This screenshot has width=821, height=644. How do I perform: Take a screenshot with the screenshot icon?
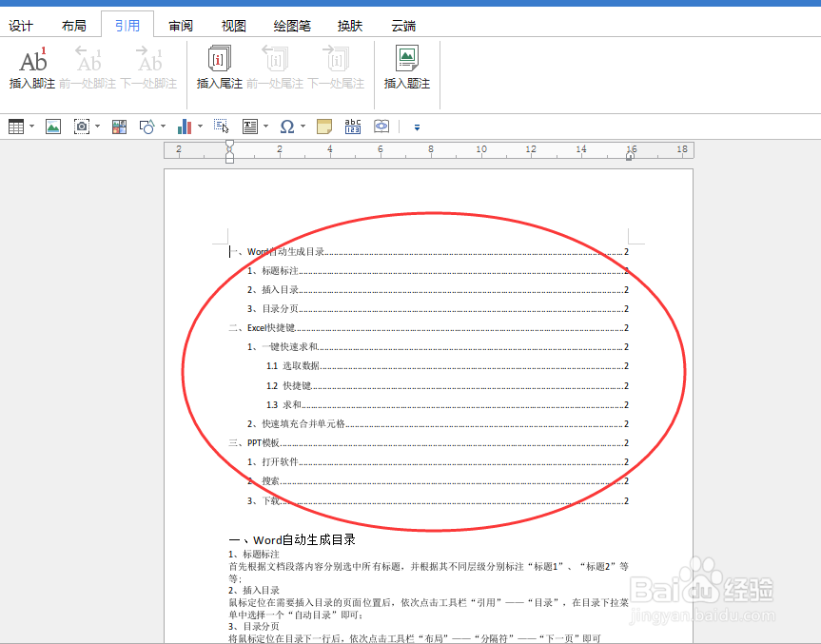81,126
